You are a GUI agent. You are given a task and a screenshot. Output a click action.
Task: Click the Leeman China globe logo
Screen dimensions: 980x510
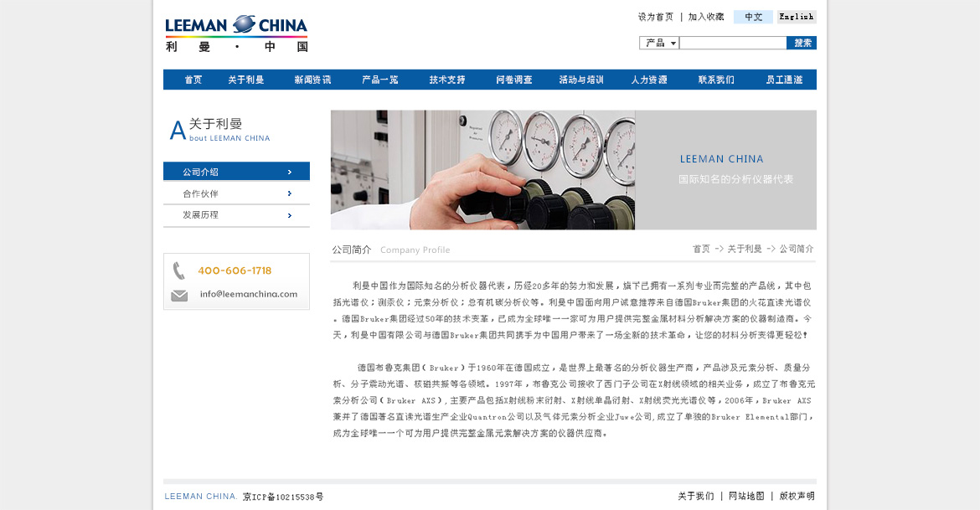coord(236,33)
